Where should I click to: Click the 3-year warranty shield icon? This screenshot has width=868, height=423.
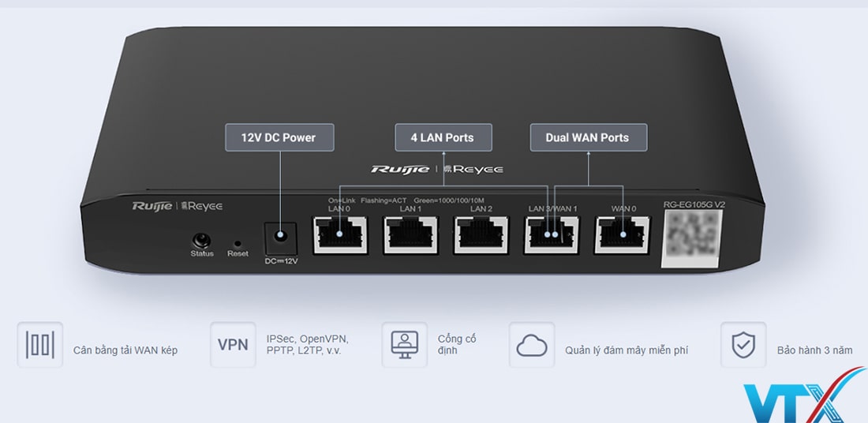pos(743,345)
